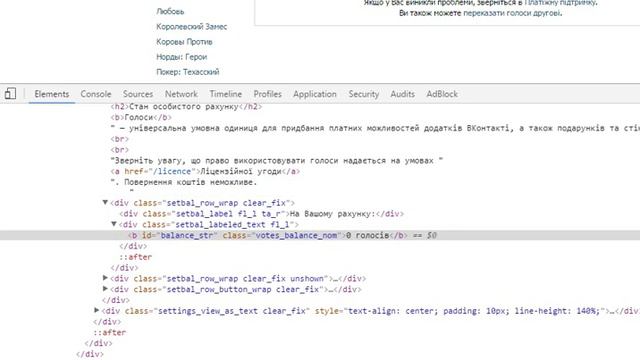Select the b 'Голоси' element node
This screenshot has height=360, width=640.
(141, 117)
